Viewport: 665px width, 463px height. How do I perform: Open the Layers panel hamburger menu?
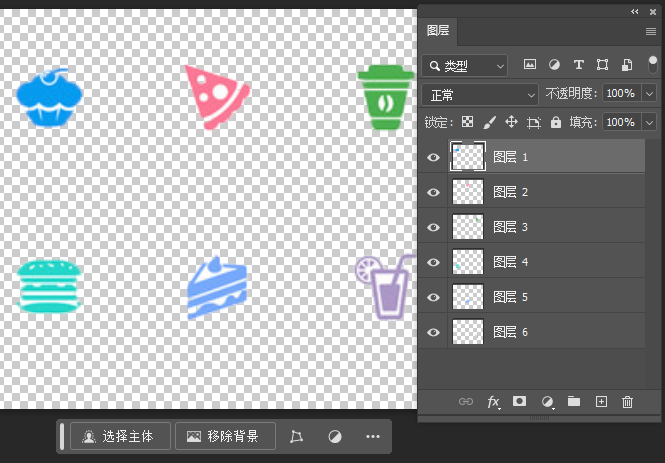click(x=651, y=31)
